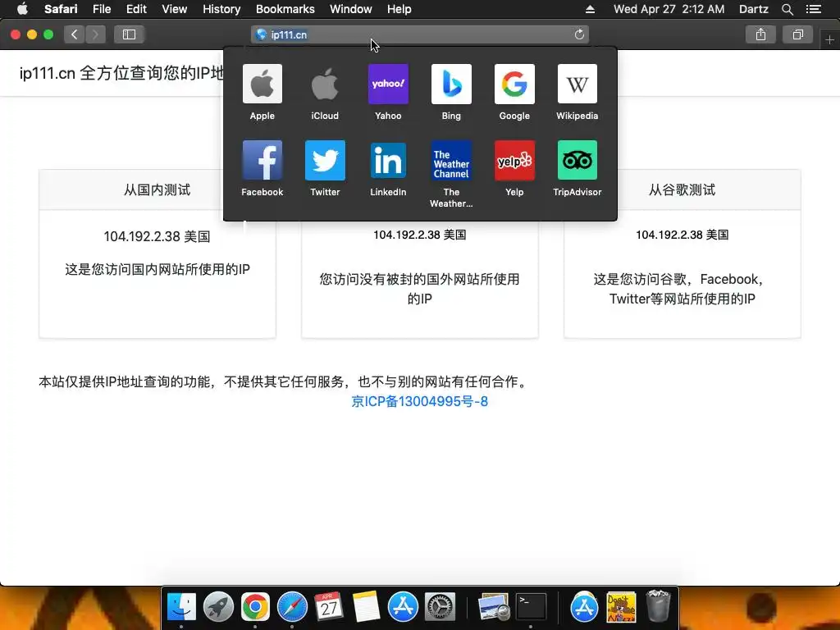Open the Applications folder stack in Dock
Image resolution: width=840 pixels, height=630 pixels.
tap(584, 607)
